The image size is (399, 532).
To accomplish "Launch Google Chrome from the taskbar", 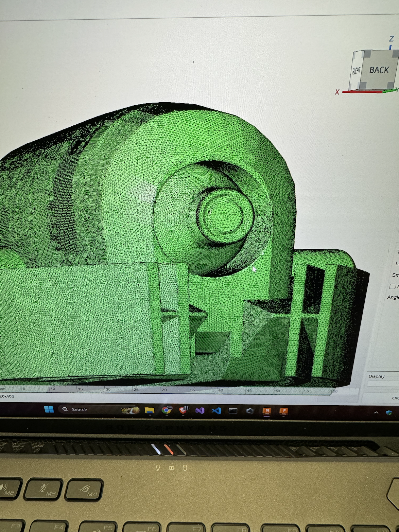I will click(167, 410).
